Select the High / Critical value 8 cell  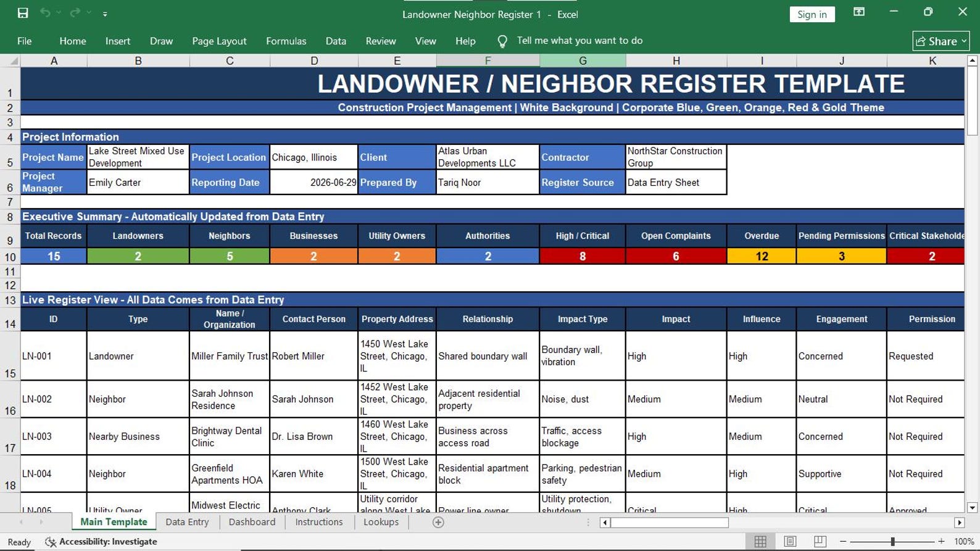(583, 257)
